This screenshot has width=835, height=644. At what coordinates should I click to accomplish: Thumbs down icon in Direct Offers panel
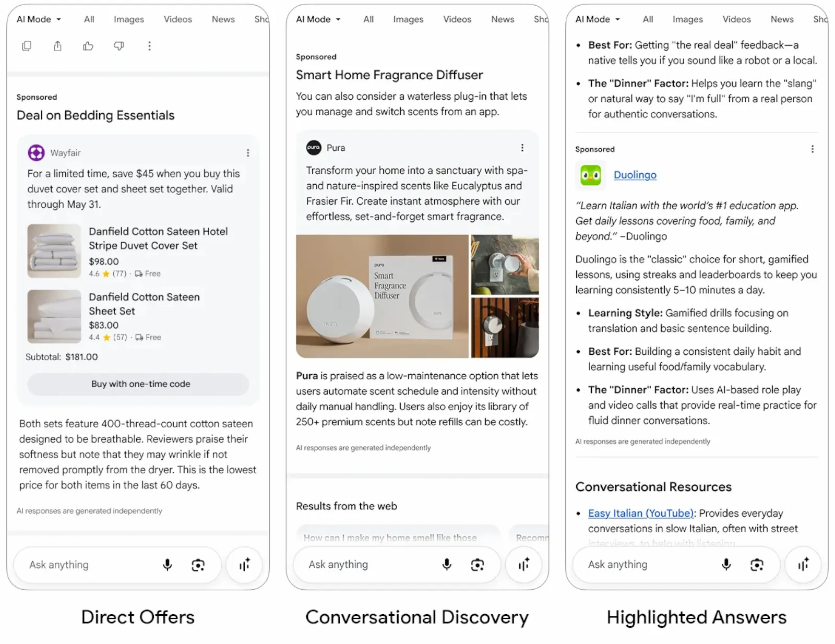[x=119, y=46]
